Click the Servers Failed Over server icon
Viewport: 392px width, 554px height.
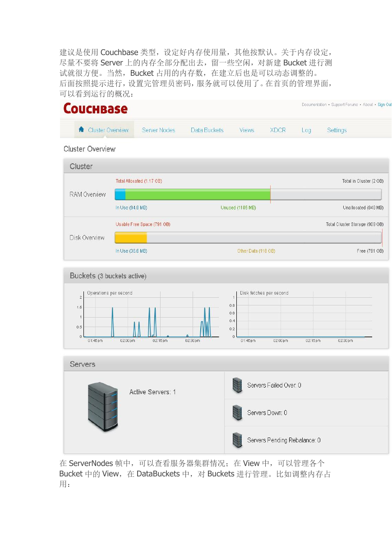[x=237, y=385]
